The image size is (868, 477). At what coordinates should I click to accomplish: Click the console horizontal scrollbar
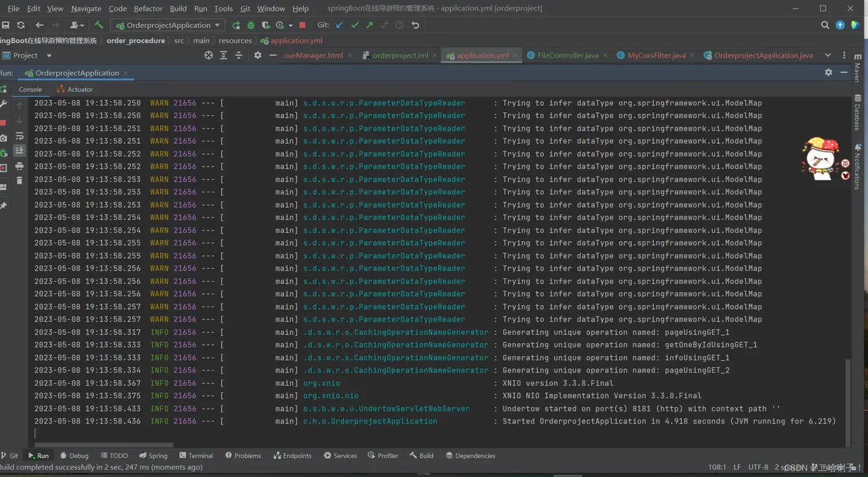(x=104, y=445)
